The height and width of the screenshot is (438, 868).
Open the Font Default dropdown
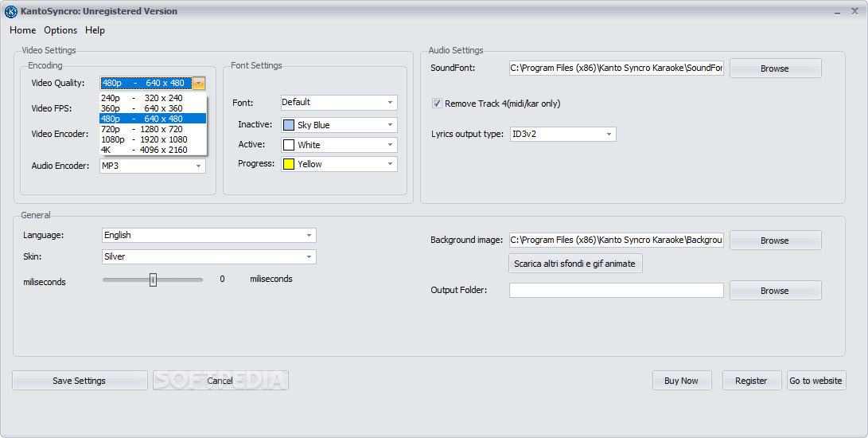tap(339, 103)
